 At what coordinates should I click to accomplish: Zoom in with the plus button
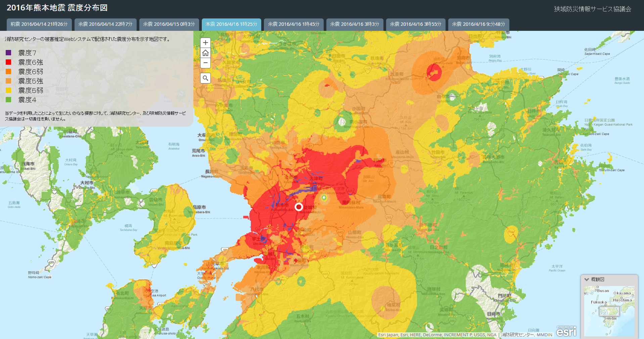click(x=205, y=43)
